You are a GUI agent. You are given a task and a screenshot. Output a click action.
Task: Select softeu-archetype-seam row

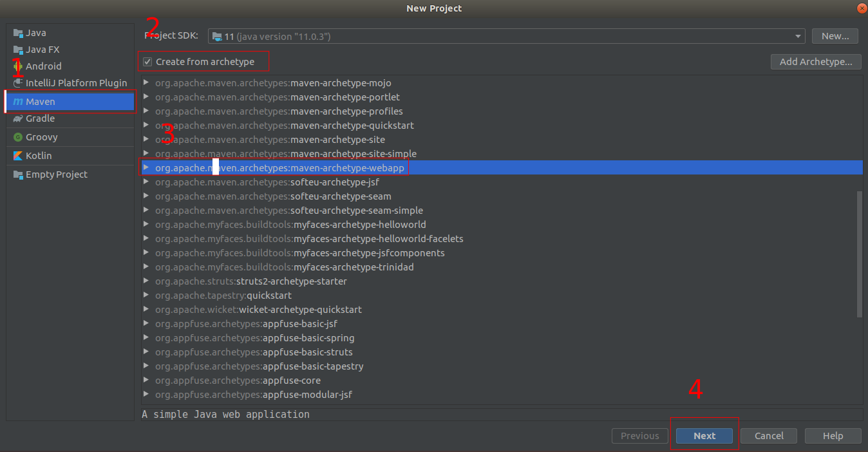(x=502, y=196)
